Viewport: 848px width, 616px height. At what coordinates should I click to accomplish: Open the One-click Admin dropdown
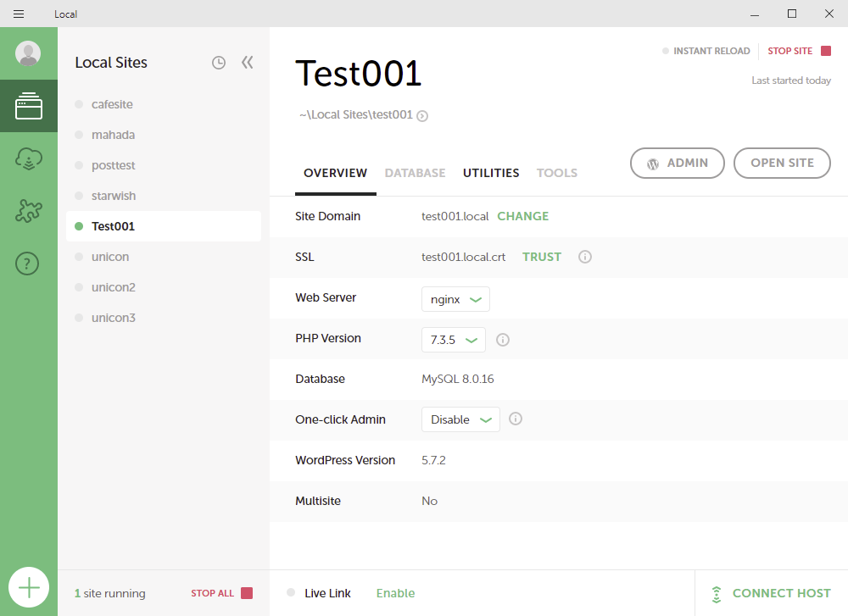460,420
